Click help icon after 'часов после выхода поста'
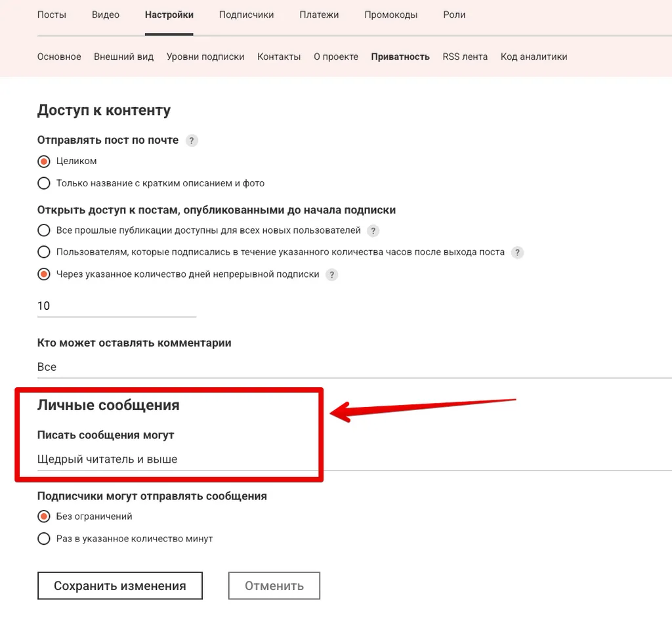This screenshot has width=672, height=634. (x=517, y=253)
